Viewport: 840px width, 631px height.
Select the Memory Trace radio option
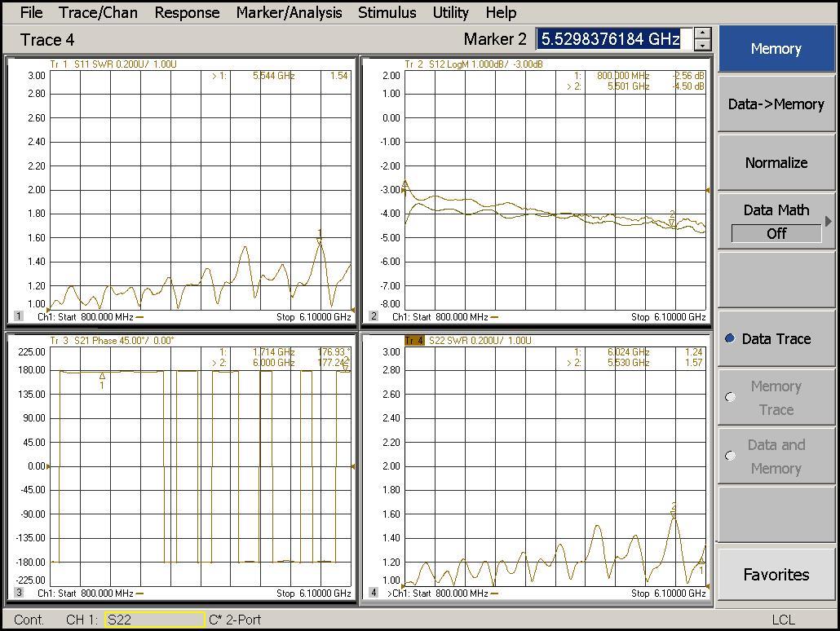coord(730,398)
